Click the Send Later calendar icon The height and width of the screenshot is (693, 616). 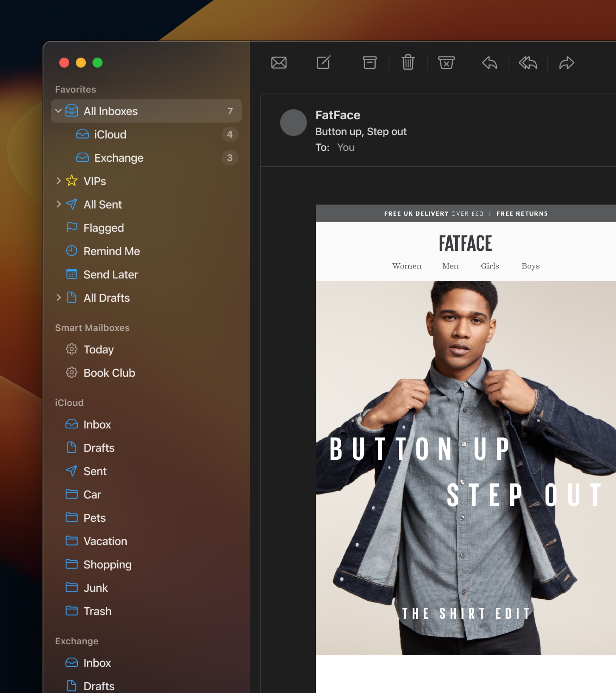(x=71, y=274)
